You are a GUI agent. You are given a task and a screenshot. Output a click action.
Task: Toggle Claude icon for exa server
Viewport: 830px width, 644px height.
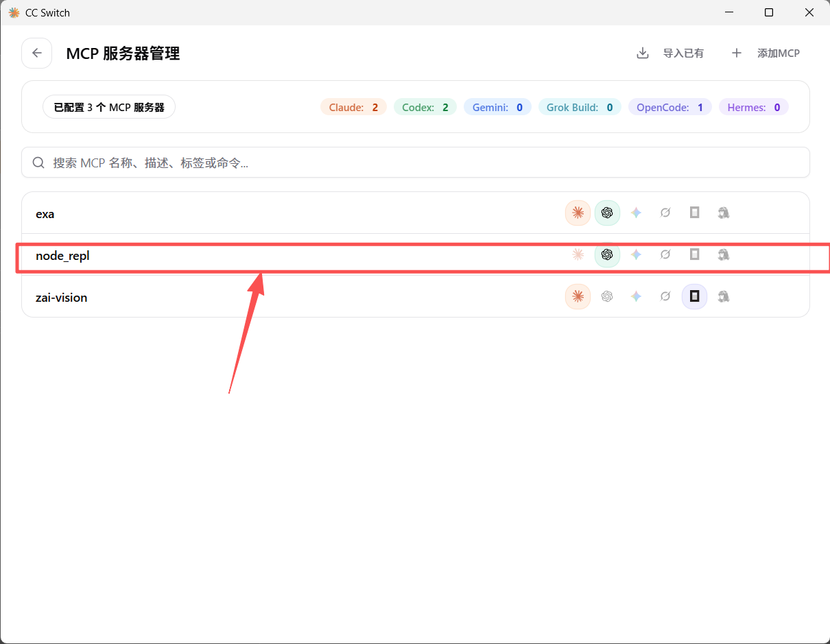(578, 213)
